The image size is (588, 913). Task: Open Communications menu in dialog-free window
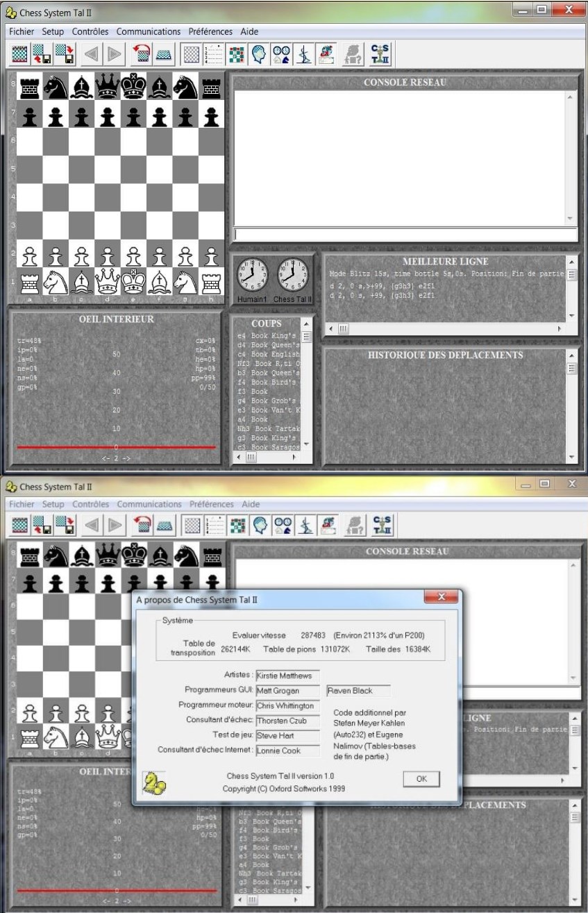(149, 31)
